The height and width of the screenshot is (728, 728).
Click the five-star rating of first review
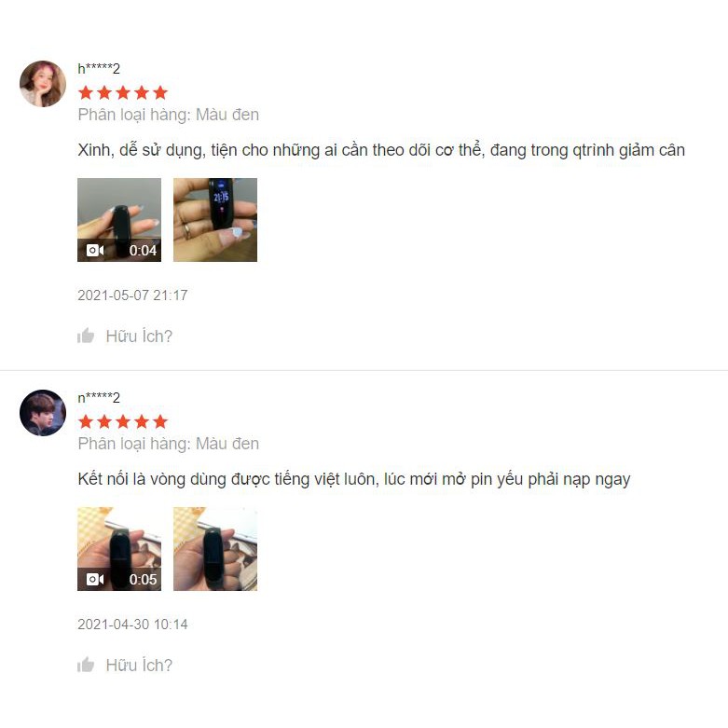123,92
